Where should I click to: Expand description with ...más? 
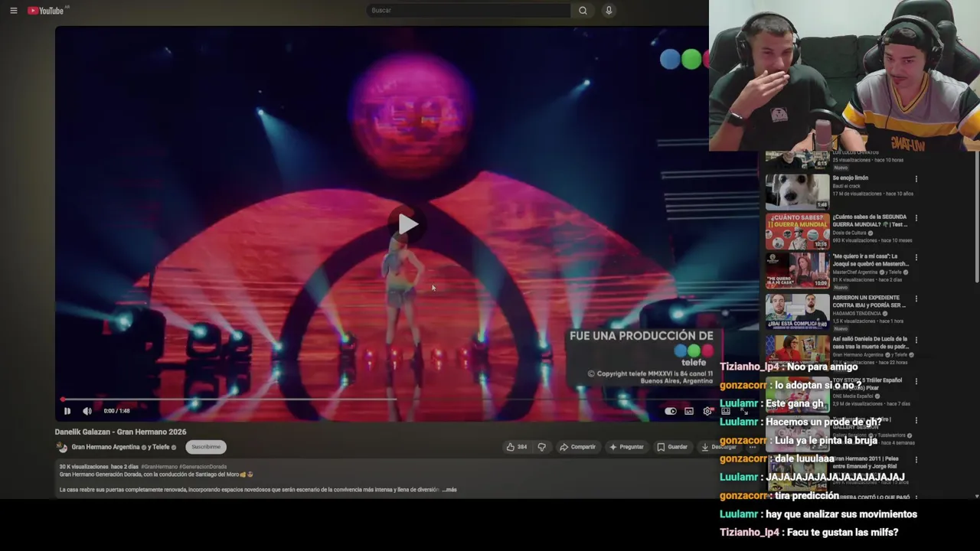(449, 490)
